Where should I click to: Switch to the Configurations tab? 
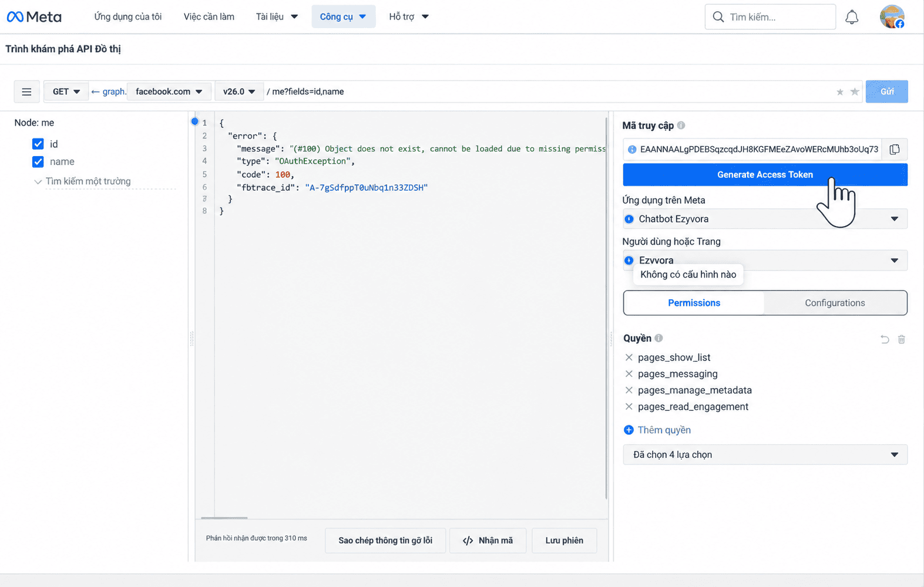point(835,303)
